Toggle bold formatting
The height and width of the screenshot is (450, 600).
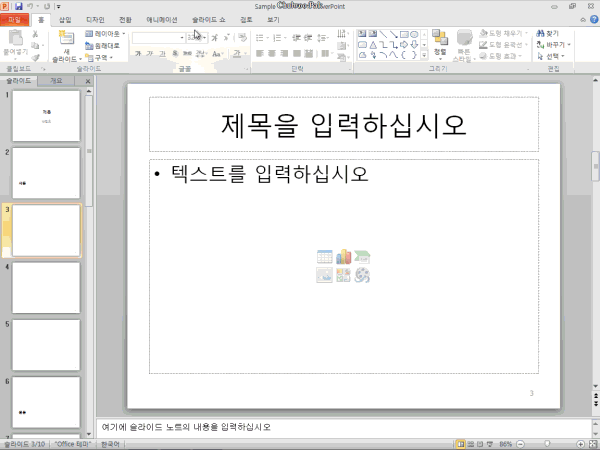coord(138,54)
